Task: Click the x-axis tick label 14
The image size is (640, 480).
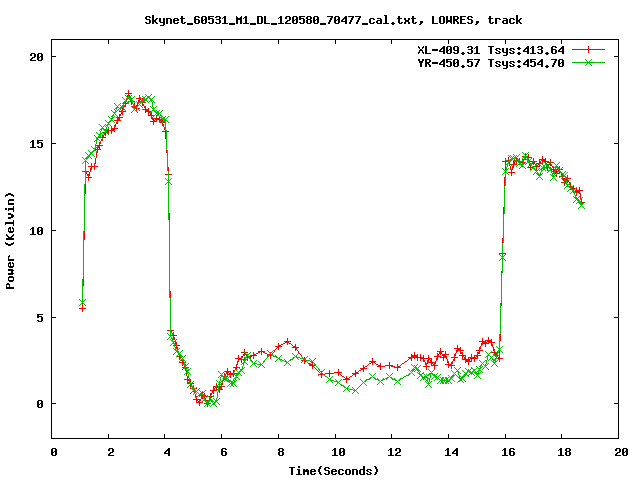Action: tap(451, 452)
